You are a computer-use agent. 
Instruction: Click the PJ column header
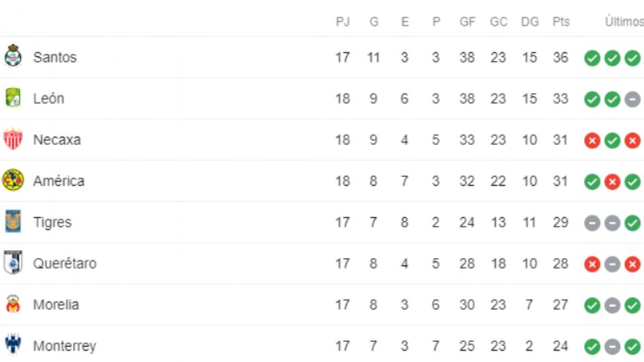tap(343, 22)
